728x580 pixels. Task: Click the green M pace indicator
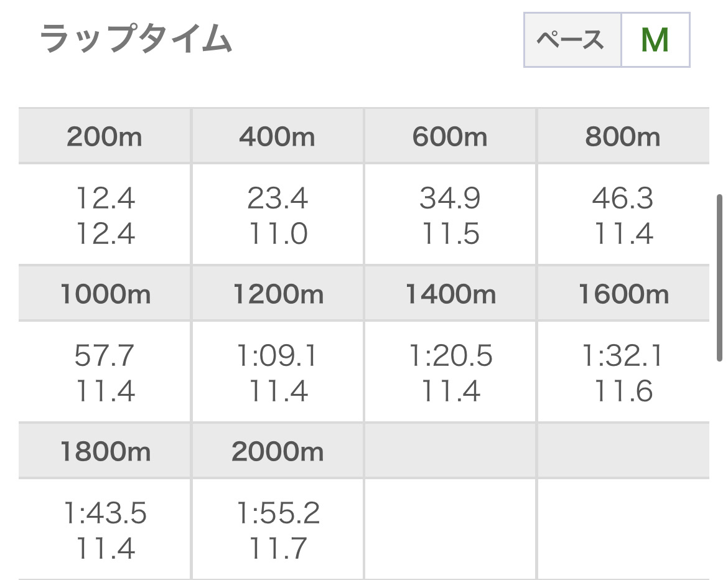(x=655, y=40)
